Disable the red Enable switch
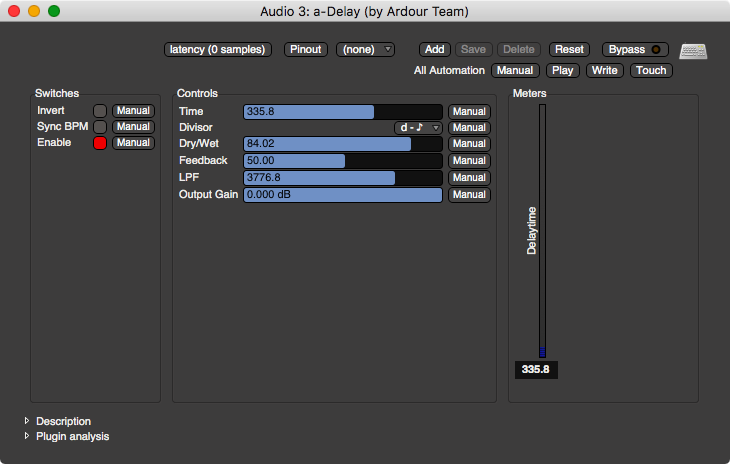Screen dimensions: 730x464 tap(100, 143)
